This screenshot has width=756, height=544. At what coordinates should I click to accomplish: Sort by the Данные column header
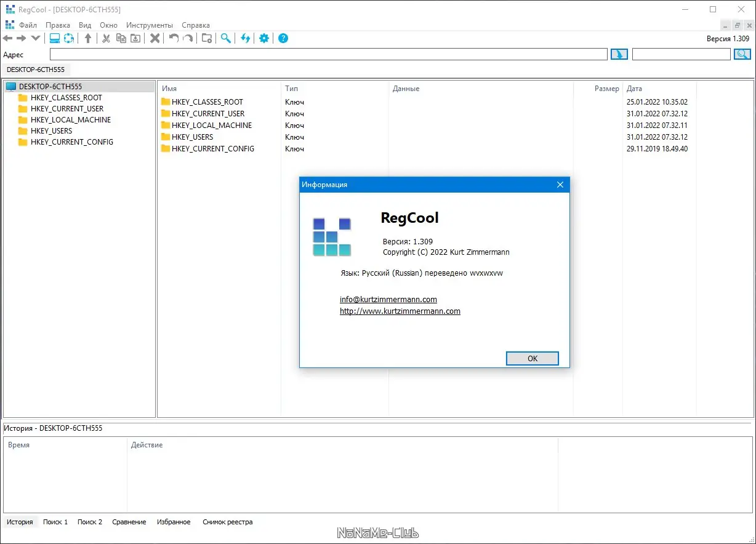coord(481,89)
